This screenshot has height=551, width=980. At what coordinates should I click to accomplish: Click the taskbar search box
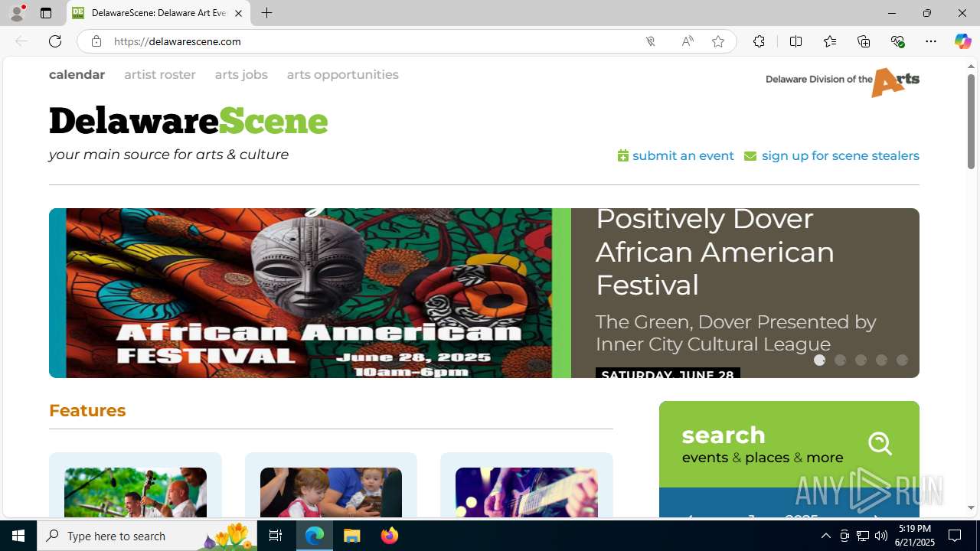pyautogui.click(x=147, y=536)
